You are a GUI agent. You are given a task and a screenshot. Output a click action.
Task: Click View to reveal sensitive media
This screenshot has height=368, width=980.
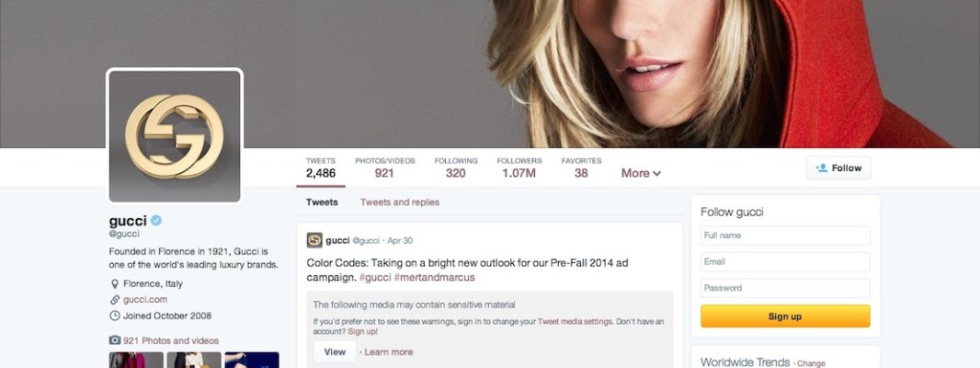[x=335, y=351]
